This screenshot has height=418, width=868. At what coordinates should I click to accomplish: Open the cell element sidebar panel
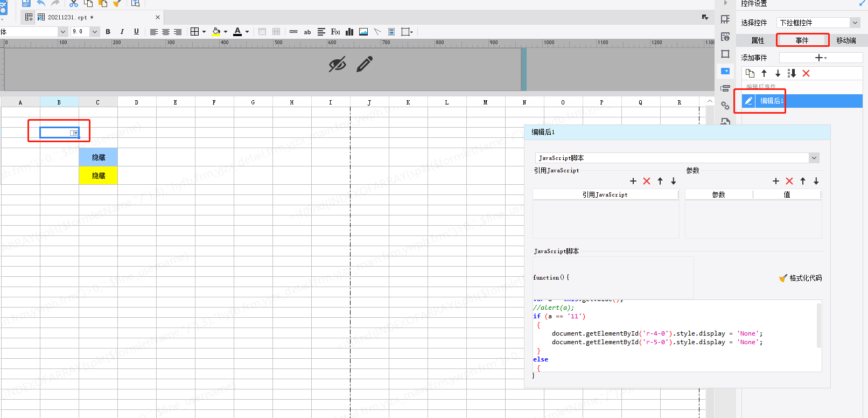coord(725,19)
